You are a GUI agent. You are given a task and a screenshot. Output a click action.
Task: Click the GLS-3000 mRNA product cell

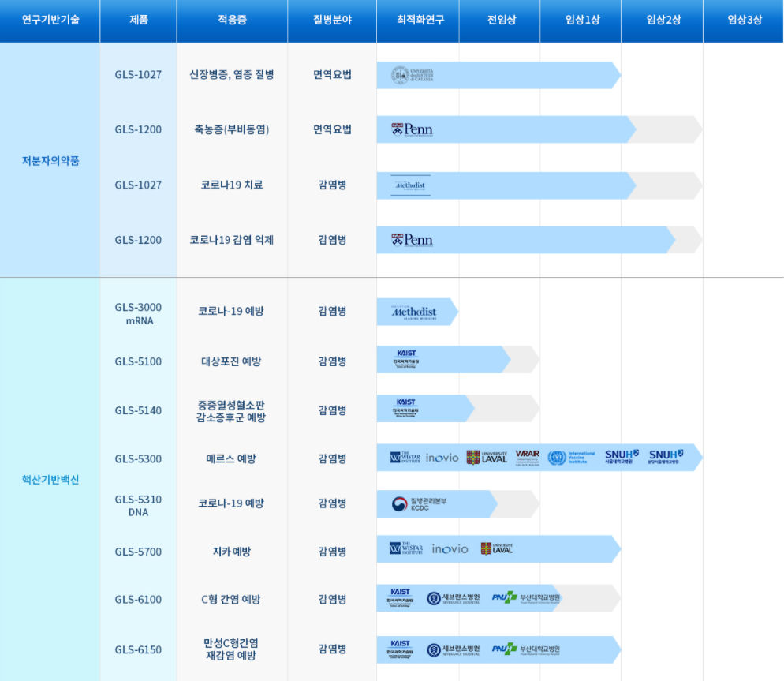pos(138,314)
